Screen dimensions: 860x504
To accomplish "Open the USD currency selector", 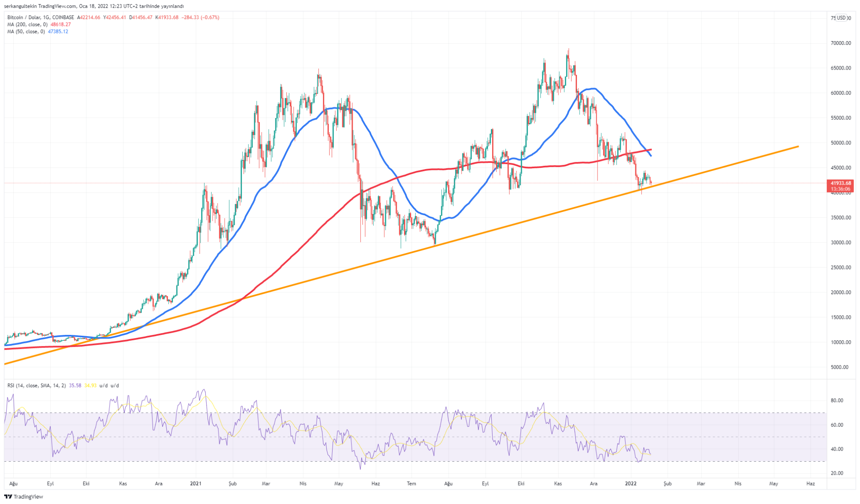I will pyautogui.click(x=841, y=18).
